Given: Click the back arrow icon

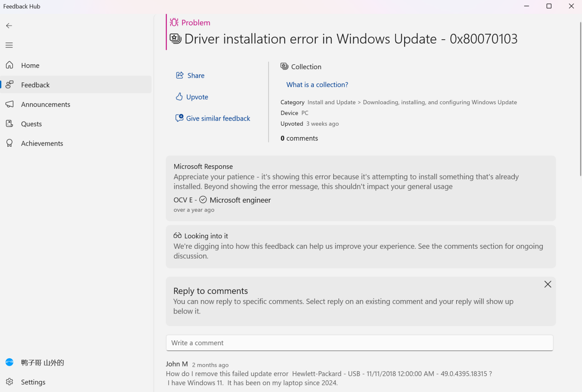Looking at the screenshot, I should pos(9,25).
